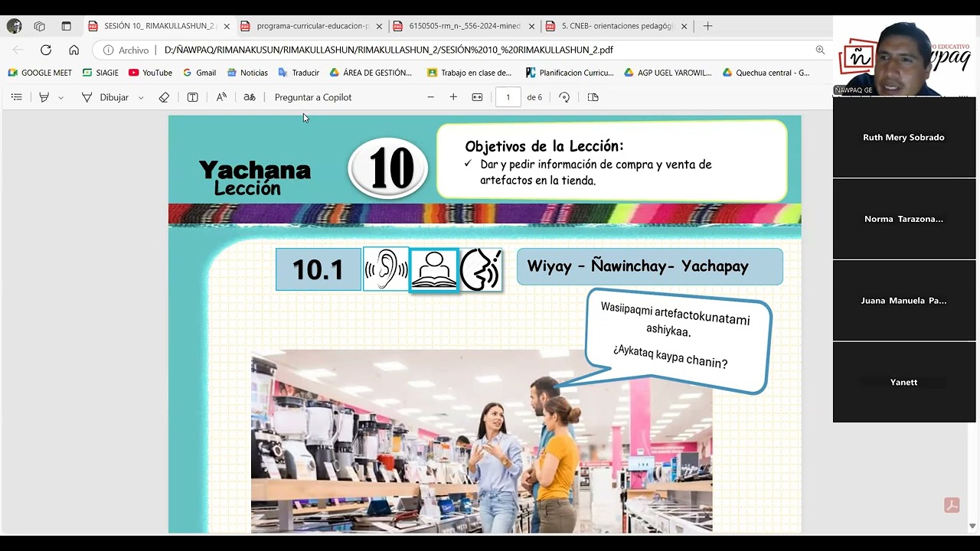Open Quechua central bookmark
This screenshot has width=980, height=551.
coord(765,73)
